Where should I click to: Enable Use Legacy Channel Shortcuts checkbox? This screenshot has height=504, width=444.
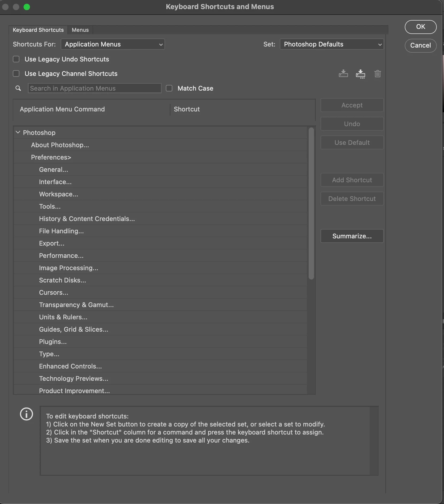point(16,73)
